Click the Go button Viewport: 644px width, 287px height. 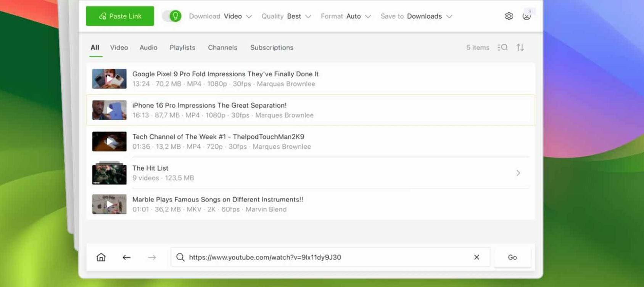tap(512, 257)
